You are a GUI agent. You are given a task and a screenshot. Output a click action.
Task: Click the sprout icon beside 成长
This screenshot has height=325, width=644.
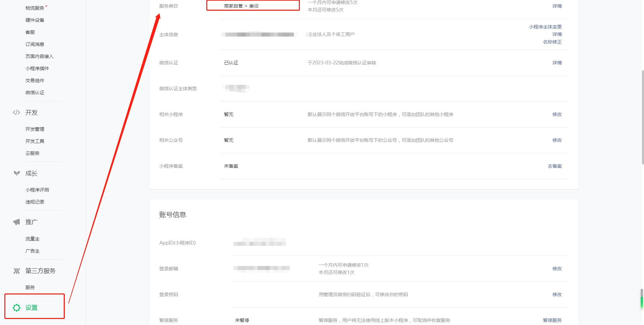(16, 173)
